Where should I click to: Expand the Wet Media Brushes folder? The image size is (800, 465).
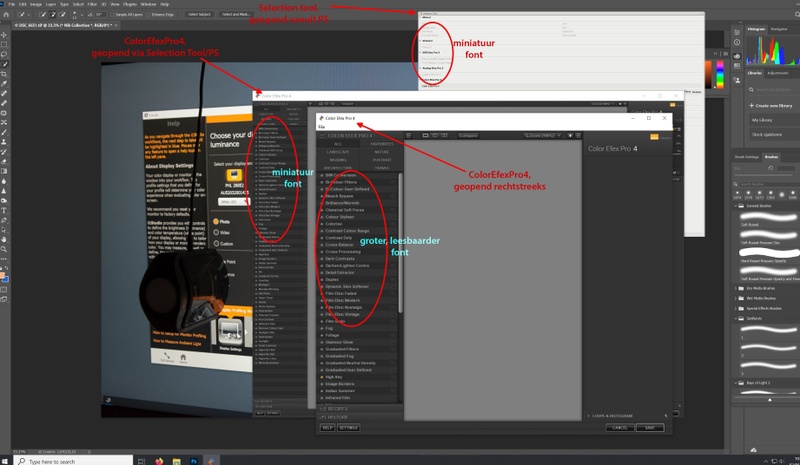(736, 298)
